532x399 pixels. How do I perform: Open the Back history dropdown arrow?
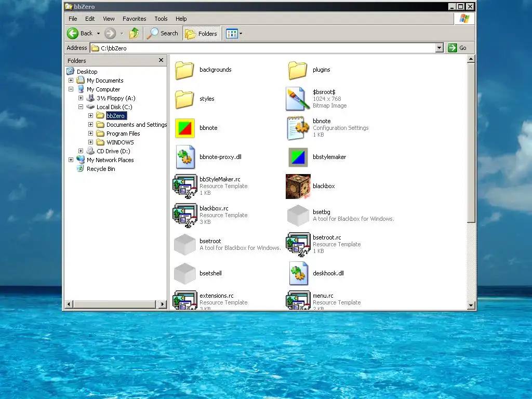(98, 34)
